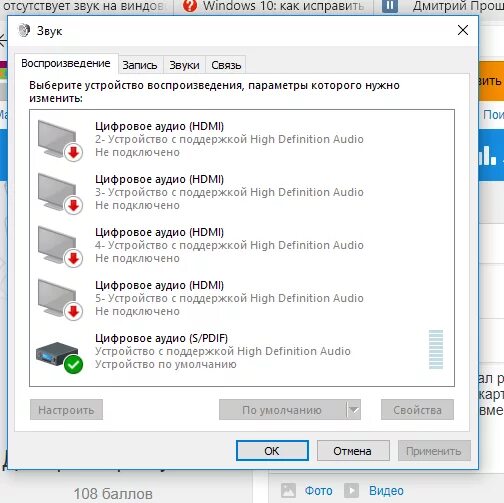Click '108 баллов' text in background page

[x=113, y=494]
